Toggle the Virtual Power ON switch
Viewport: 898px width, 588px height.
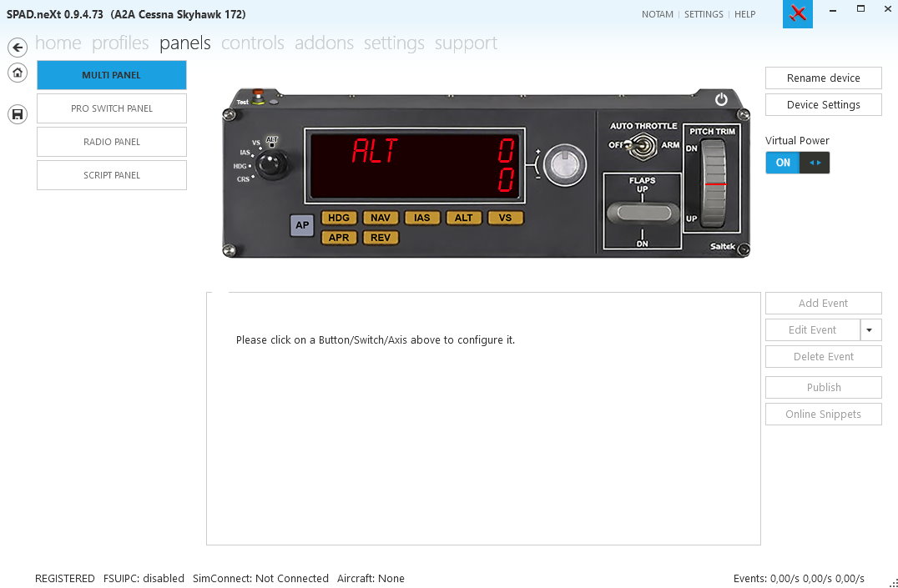click(x=797, y=163)
